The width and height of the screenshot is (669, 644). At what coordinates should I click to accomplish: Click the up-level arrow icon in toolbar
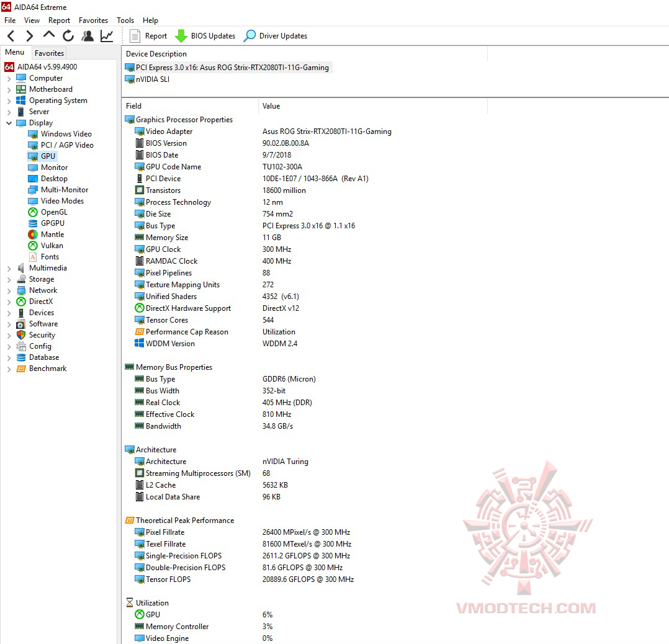[x=48, y=35]
